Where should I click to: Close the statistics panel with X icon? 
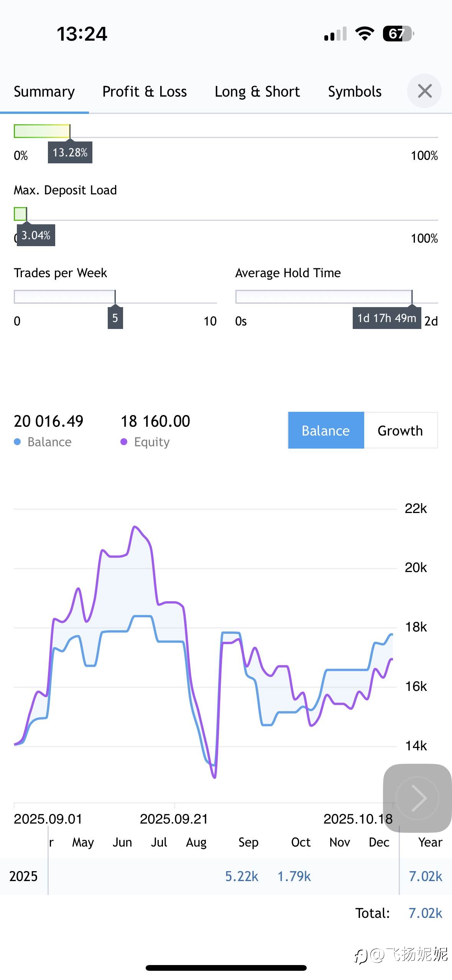point(424,91)
